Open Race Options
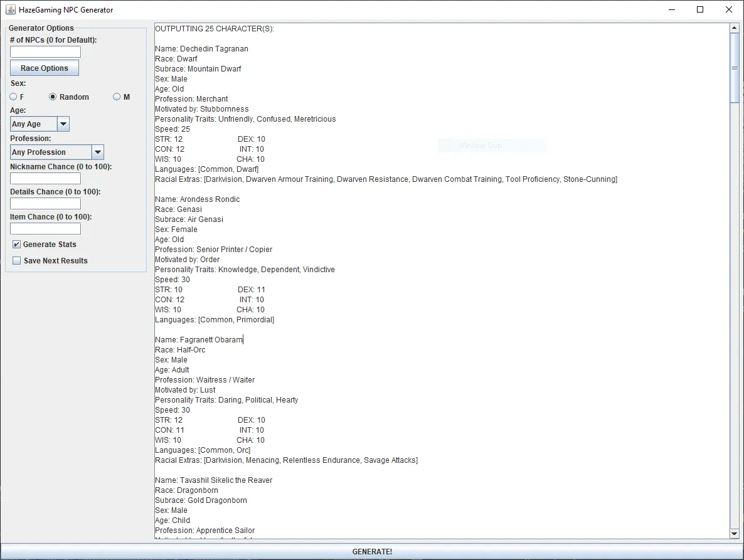This screenshot has width=744, height=560. click(x=45, y=68)
